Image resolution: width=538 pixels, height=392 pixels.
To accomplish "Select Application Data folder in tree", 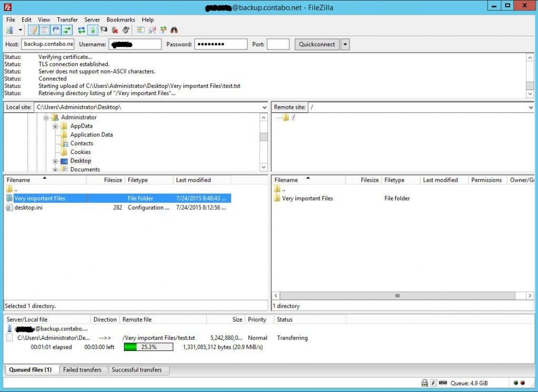I will pyautogui.click(x=91, y=135).
